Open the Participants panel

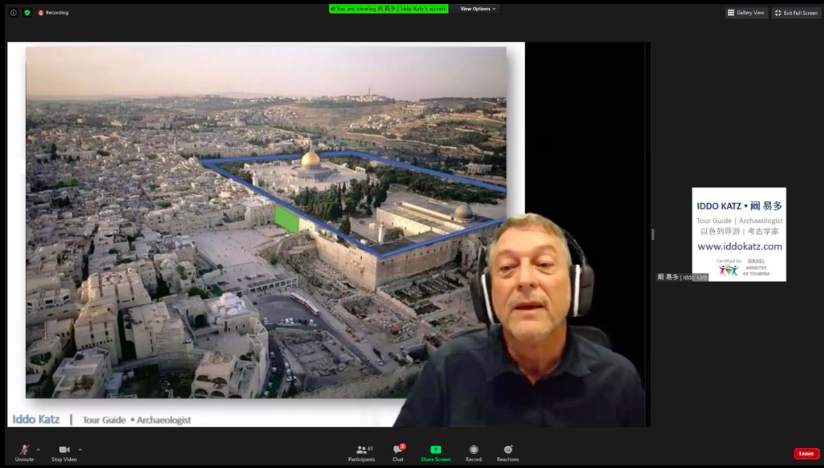click(x=362, y=453)
